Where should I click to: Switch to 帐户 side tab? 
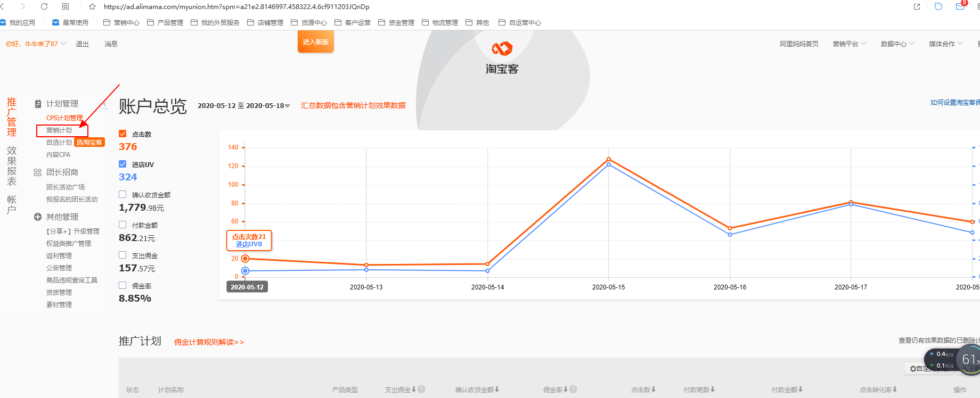(12, 204)
